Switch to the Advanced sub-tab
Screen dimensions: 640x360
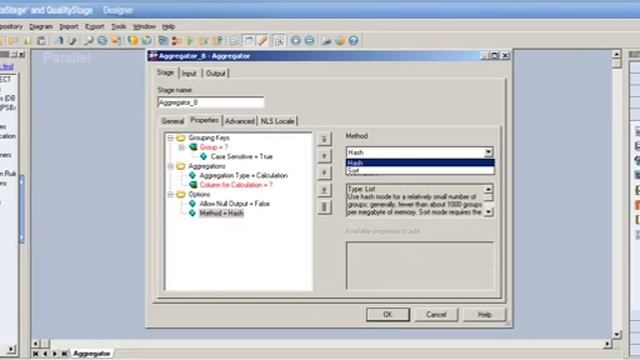(x=240, y=121)
